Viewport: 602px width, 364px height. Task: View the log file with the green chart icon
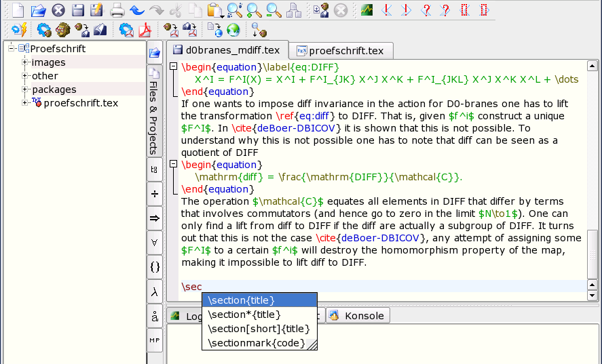tap(366, 10)
